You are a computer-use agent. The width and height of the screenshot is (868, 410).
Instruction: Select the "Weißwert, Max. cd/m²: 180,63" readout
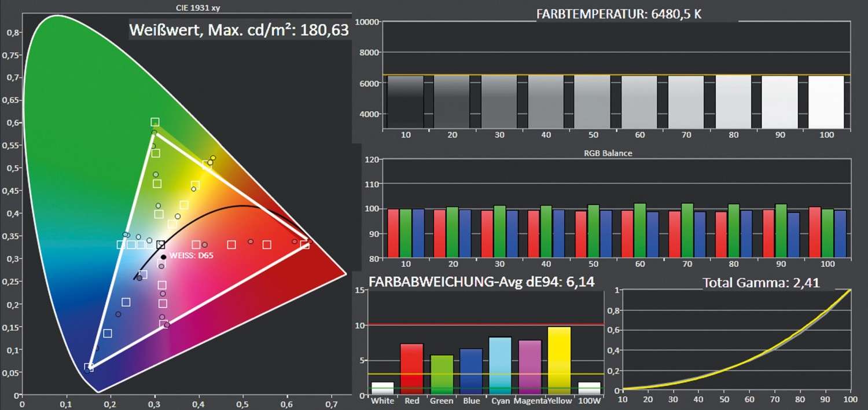[240, 30]
